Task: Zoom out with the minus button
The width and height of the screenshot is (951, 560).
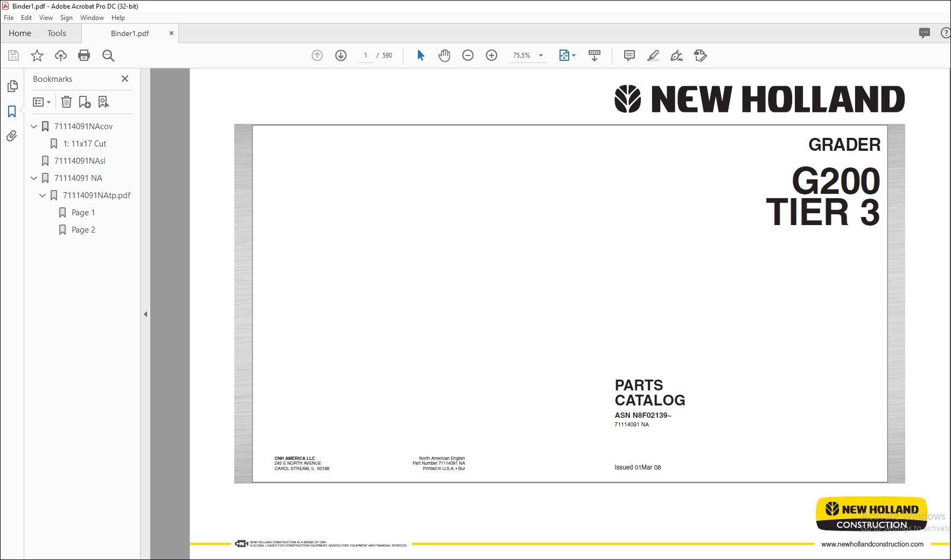Action: pyautogui.click(x=468, y=55)
